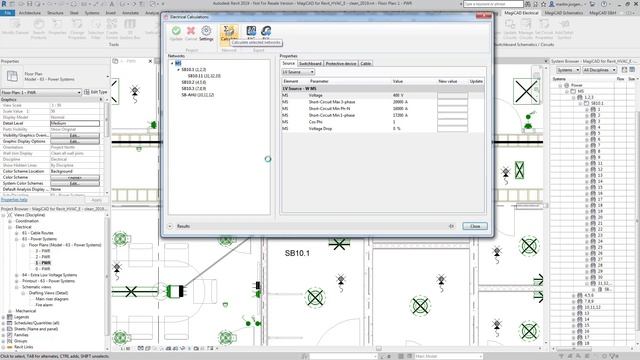
Task: Click Graphic Display Options Edit button
Action: point(75,141)
